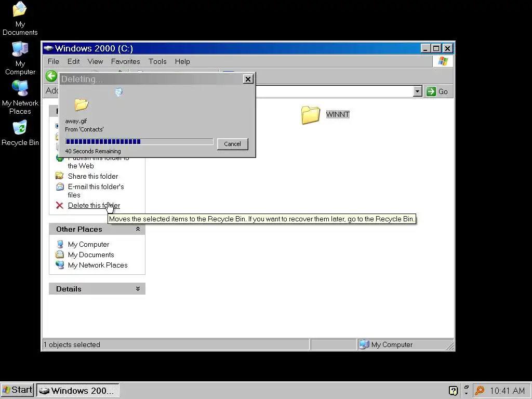Click My Network Places icon in Other Places
This screenshot has height=399, width=532.
pyautogui.click(x=60, y=265)
